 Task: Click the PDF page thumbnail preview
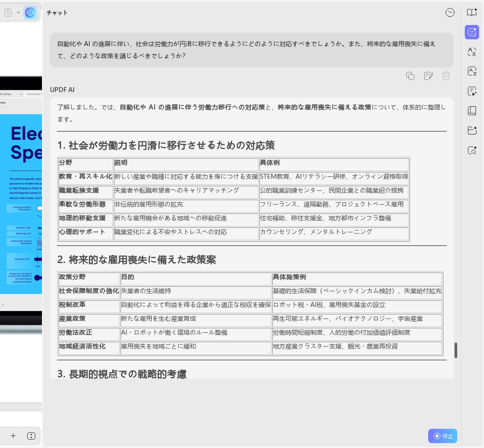pyautogui.click(x=21, y=204)
